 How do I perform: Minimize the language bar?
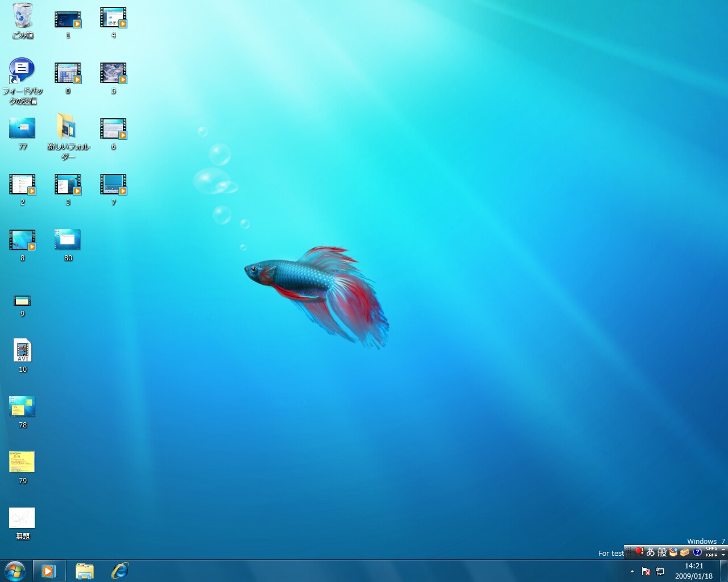click(723, 549)
